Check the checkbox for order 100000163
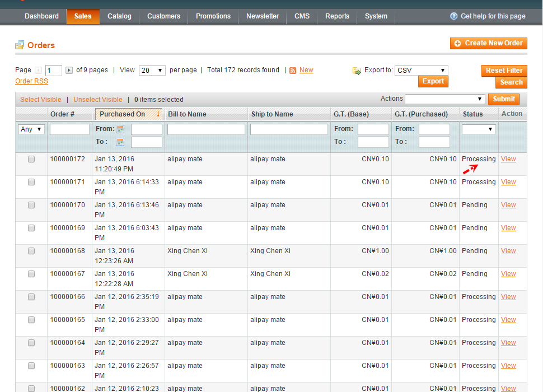Image resolution: width=543 pixels, height=392 pixels. [x=31, y=365]
